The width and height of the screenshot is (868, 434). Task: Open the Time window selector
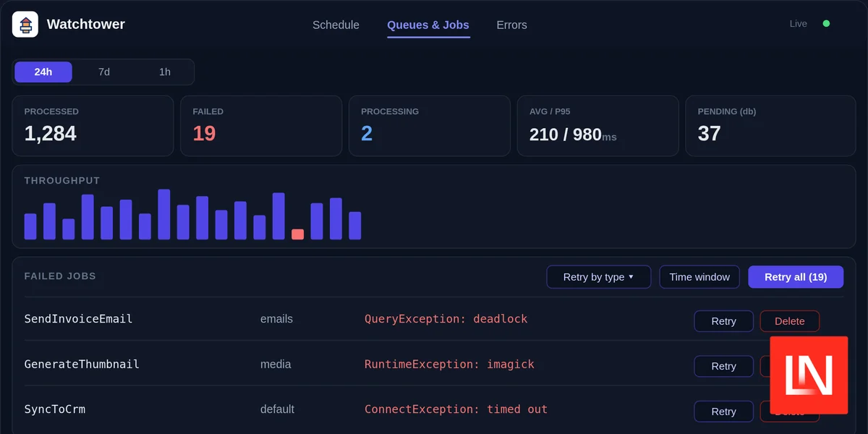pyautogui.click(x=699, y=277)
